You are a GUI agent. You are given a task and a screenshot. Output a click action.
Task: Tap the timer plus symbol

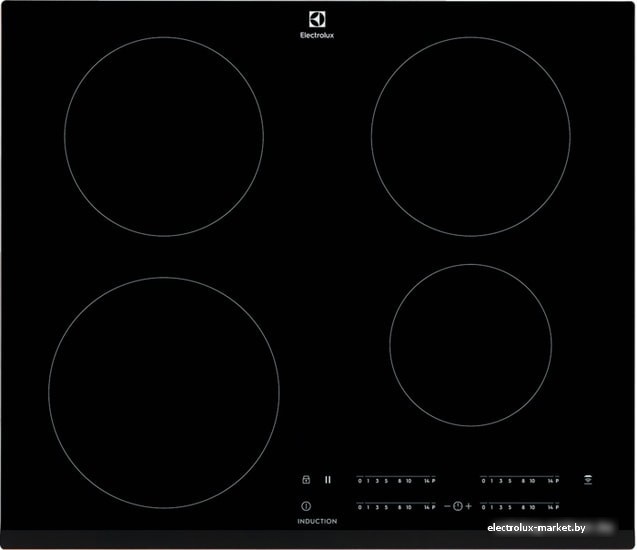(x=468, y=506)
